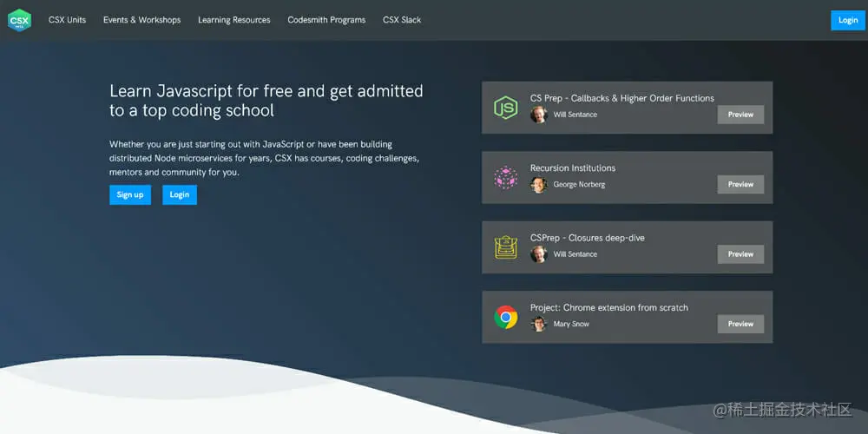Go to Learning Resources
Viewport: 868px width, 434px height.
coord(234,20)
